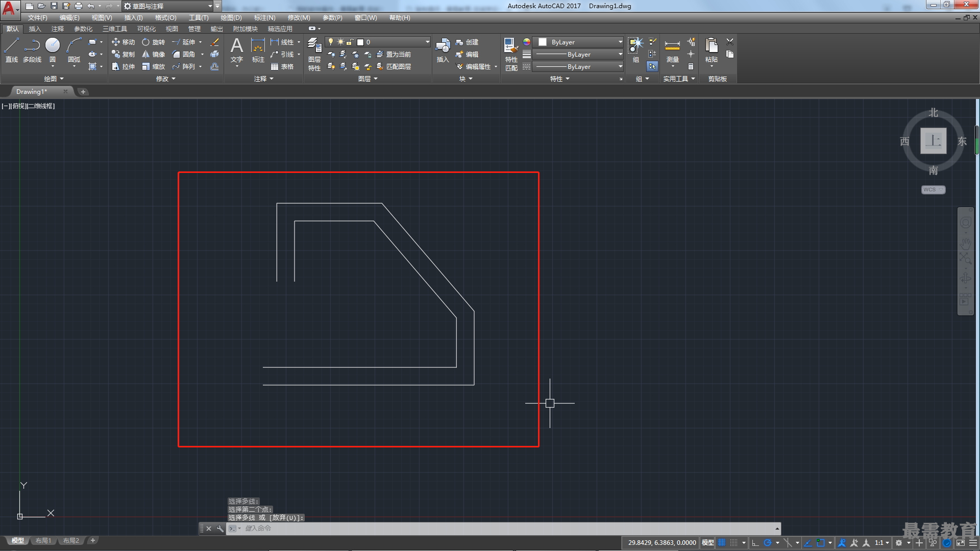Click the Offset tool icon in the Modify panel
The height and width of the screenshot is (551, 980).
215,66
